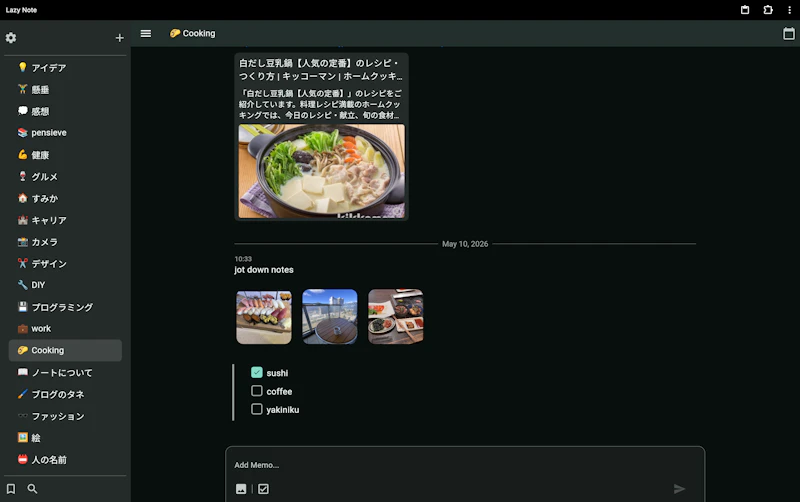Attach an image with the picture icon

pos(241,489)
